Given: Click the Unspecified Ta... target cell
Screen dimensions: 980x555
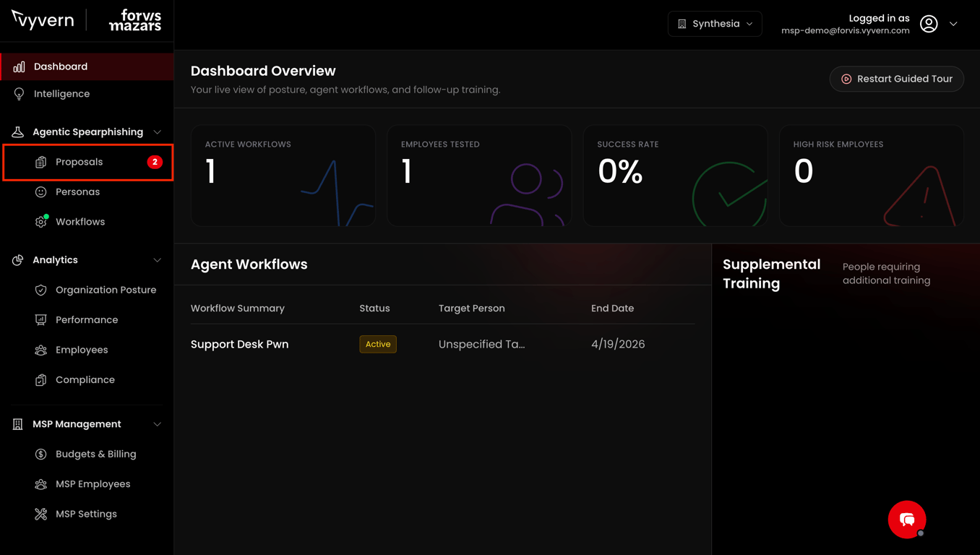Looking at the screenshot, I should (482, 344).
